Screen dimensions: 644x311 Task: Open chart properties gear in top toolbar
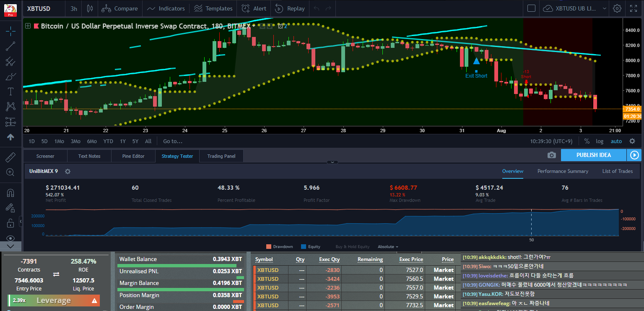[617, 8]
